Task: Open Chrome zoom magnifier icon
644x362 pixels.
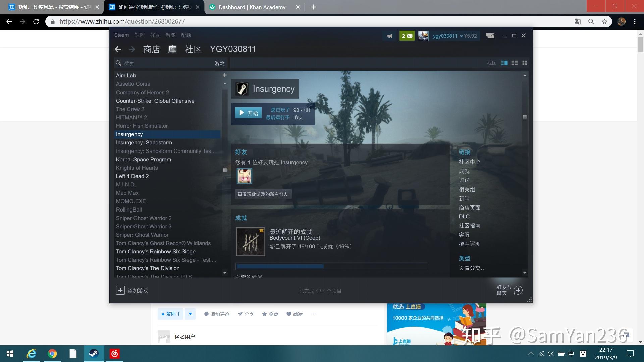Action: [591, 21]
